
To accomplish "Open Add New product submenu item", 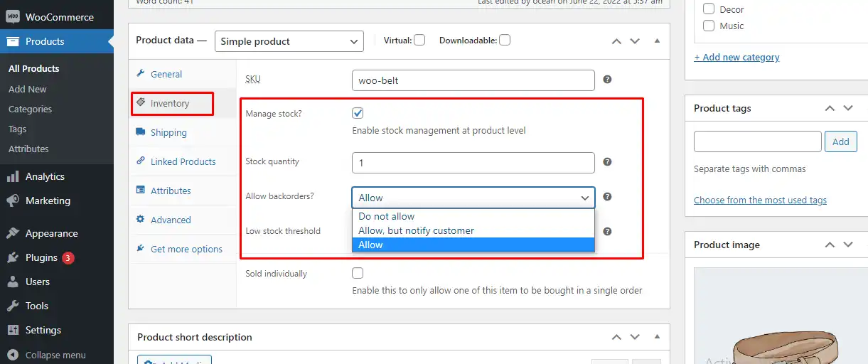I will coord(28,89).
